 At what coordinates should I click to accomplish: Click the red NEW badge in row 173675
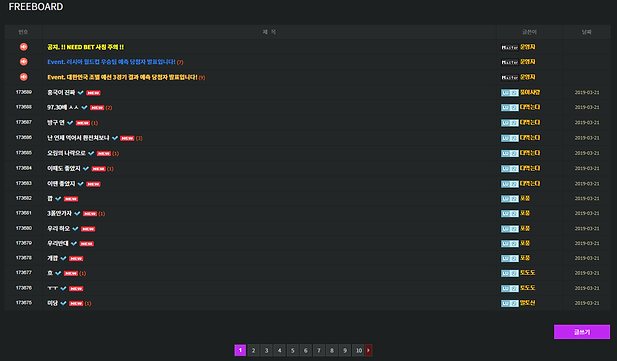(76, 304)
